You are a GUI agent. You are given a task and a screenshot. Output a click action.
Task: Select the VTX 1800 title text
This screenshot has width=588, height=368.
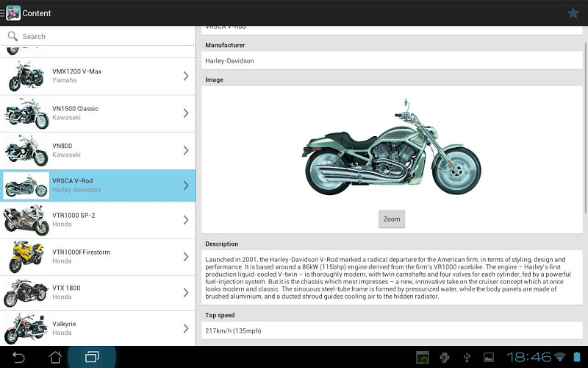tap(66, 288)
